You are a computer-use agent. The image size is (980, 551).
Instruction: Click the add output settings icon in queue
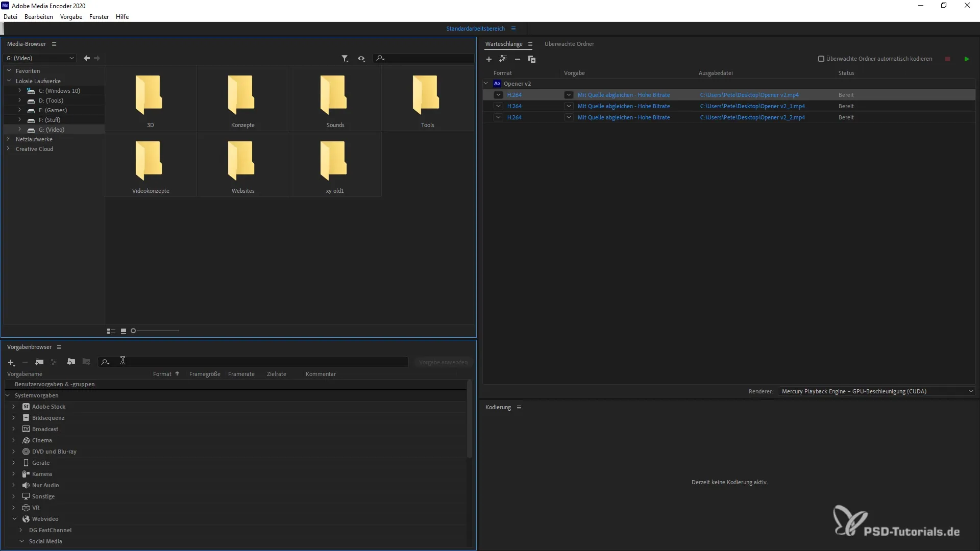[x=503, y=59]
